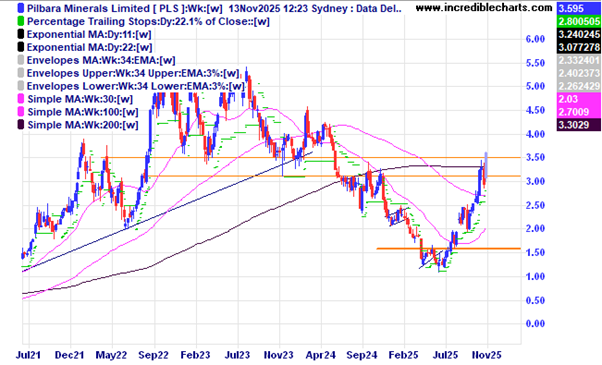
Task: Click the 0.50 price axis label
Action: tap(535, 300)
